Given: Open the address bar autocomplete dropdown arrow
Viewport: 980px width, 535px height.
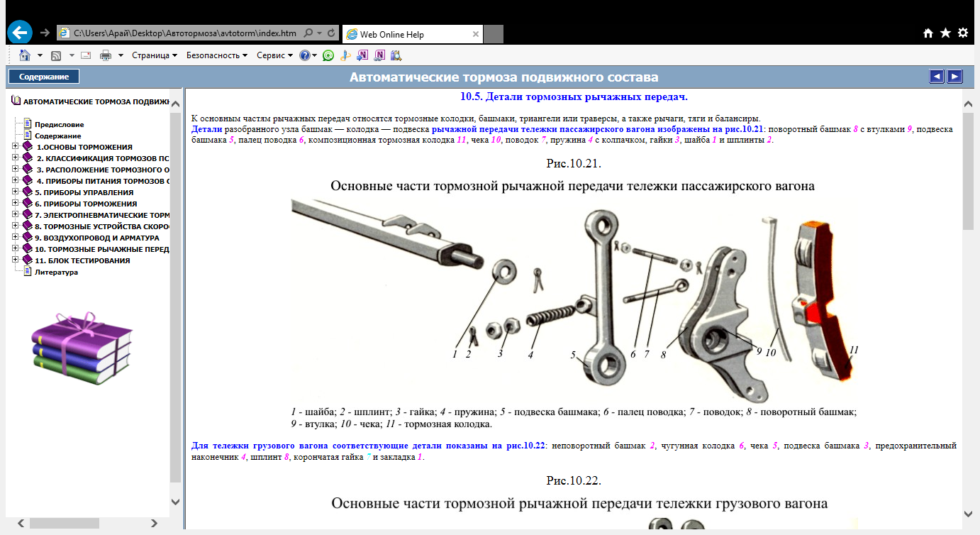Looking at the screenshot, I should tap(320, 33).
